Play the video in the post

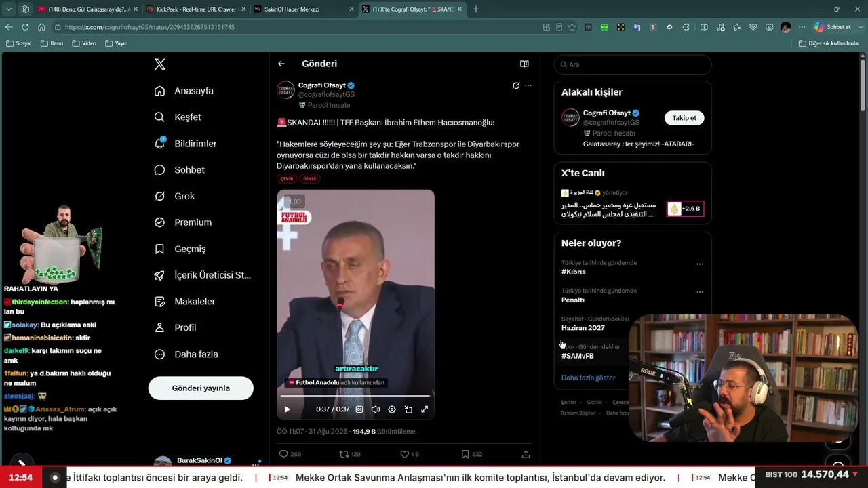[287, 409]
